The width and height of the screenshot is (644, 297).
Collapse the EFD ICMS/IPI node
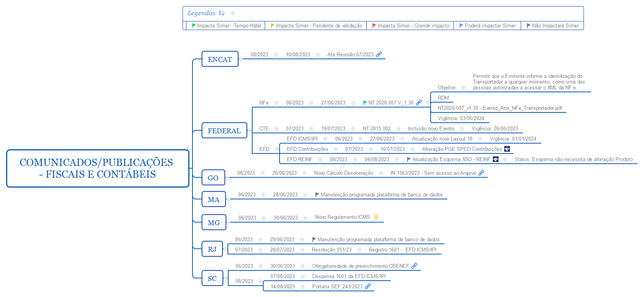(326, 139)
